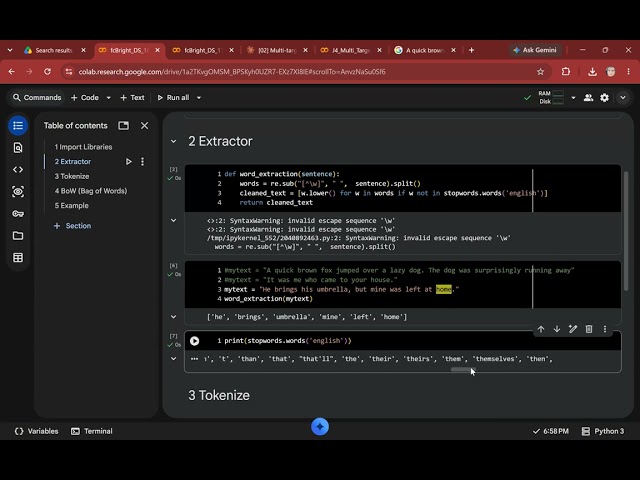The image size is (640, 480).
Task: Delete the selected cell with the trash icon
Action: [589, 329]
